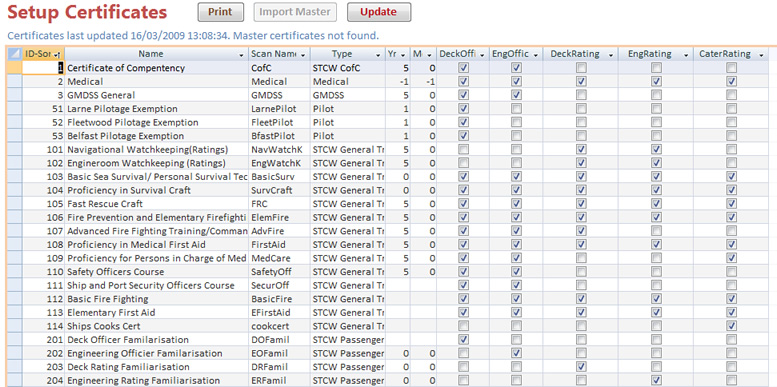Click the 'Basic Fire Fighting' cell
This screenshot has width=777, height=387.
click(156, 299)
